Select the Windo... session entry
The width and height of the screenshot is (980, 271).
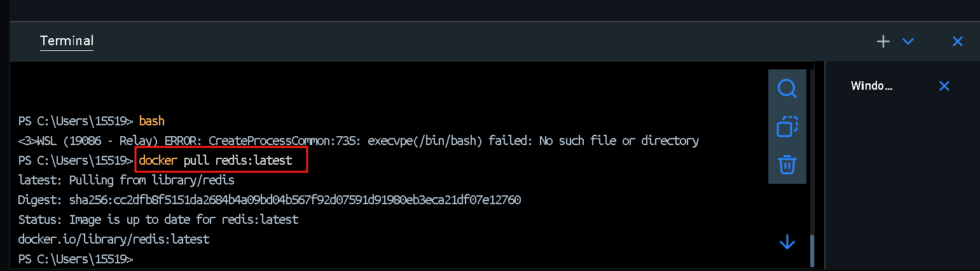coord(872,86)
